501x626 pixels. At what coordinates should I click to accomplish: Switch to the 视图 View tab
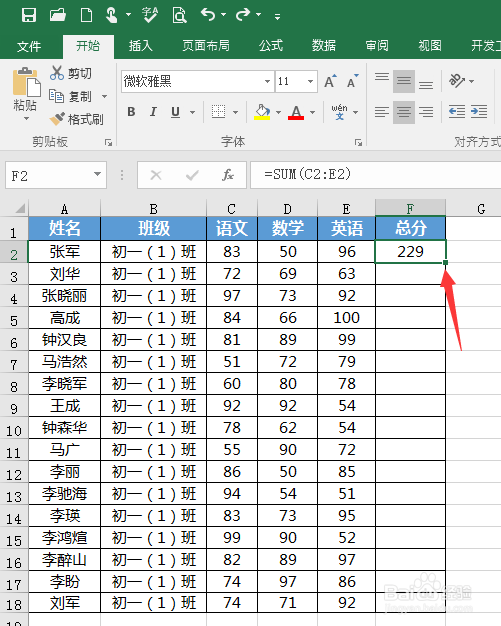click(x=430, y=46)
